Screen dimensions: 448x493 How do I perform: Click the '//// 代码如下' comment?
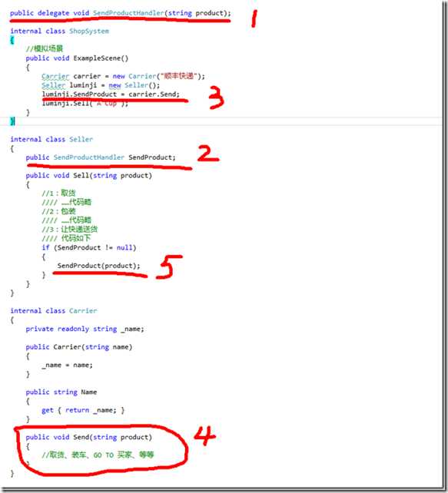pos(66,238)
